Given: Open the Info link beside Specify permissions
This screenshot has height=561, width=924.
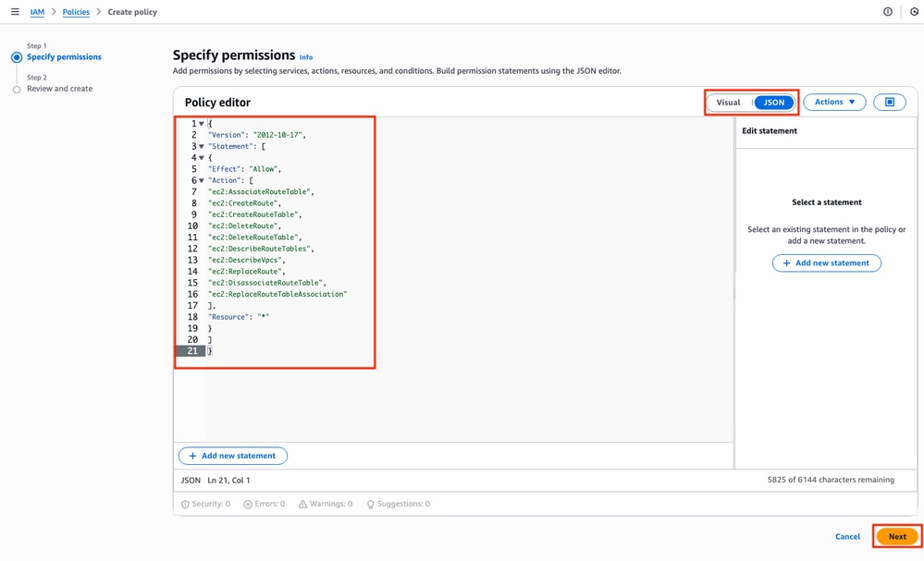Looking at the screenshot, I should point(306,57).
